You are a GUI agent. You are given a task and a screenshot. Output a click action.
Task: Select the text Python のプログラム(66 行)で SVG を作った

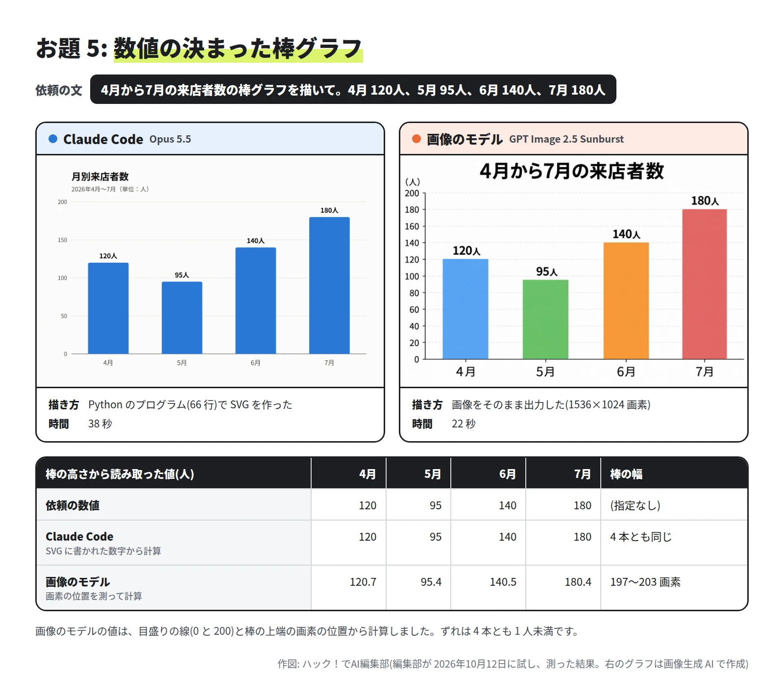click(190, 405)
